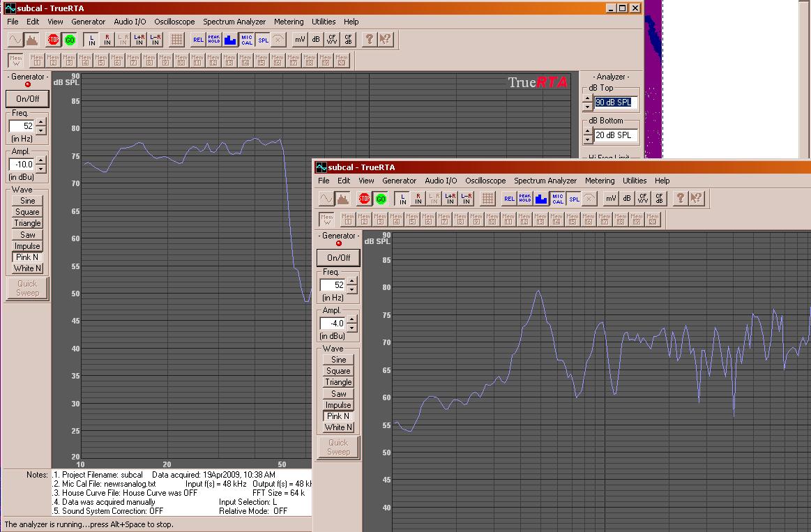The height and width of the screenshot is (532, 811).
Task: Click the CF dB icon in the back window
Action: [347, 40]
